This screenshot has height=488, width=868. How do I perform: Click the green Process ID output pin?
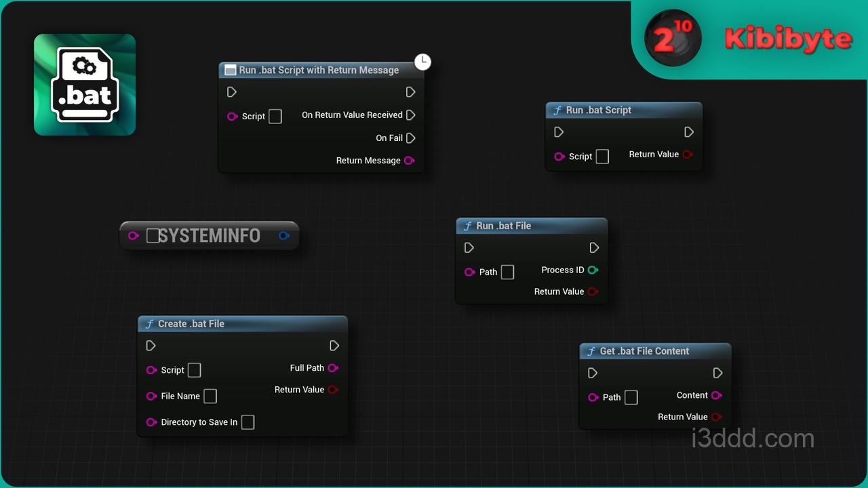(x=593, y=270)
